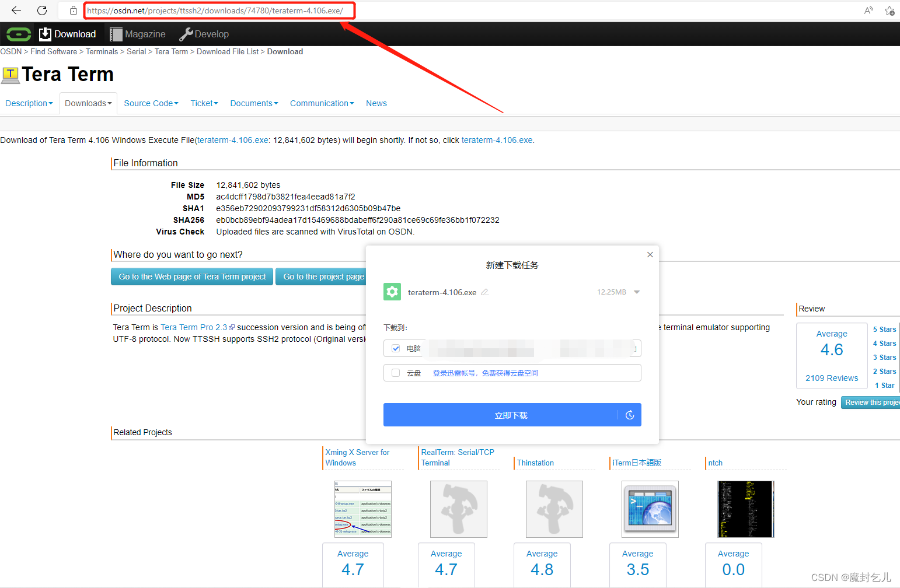Click the 'Review this project' button
This screenshot has width=900, height=588.
(871, 402)
